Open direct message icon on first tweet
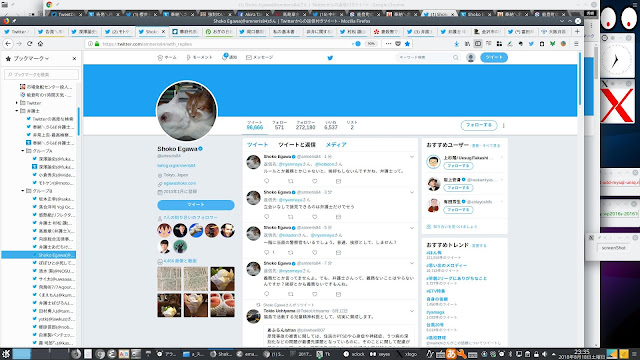The image size is (640, 360). (x=338, y=181)
